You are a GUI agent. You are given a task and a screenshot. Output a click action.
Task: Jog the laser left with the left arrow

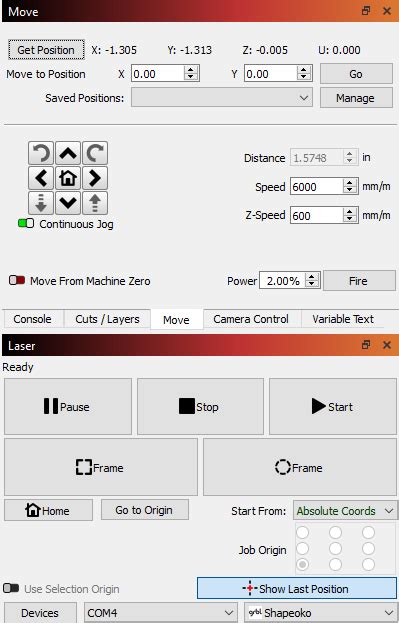41,178
